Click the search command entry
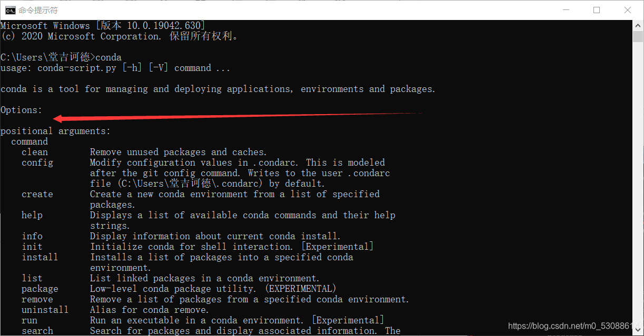 (x=37, y=331)
